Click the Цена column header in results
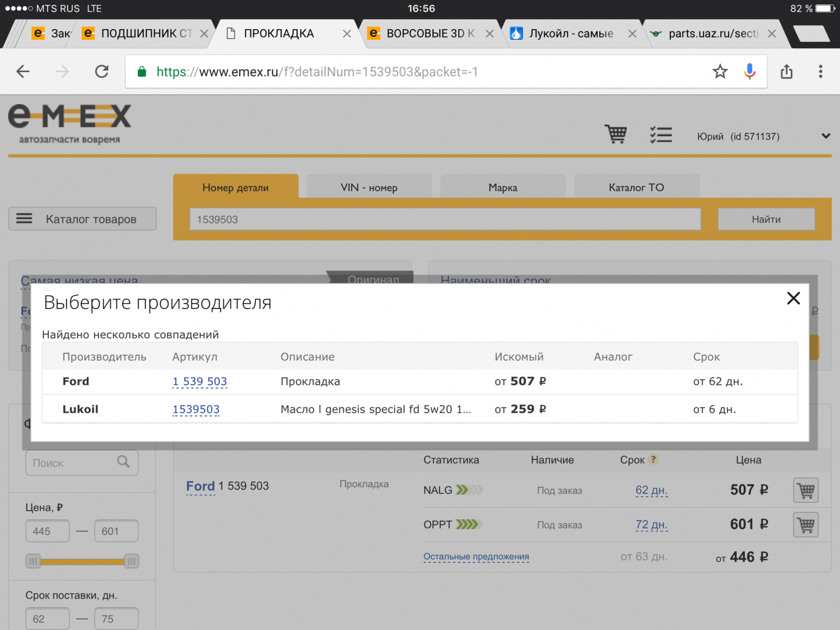Viewport: 840px width, 630px height. 749,460
